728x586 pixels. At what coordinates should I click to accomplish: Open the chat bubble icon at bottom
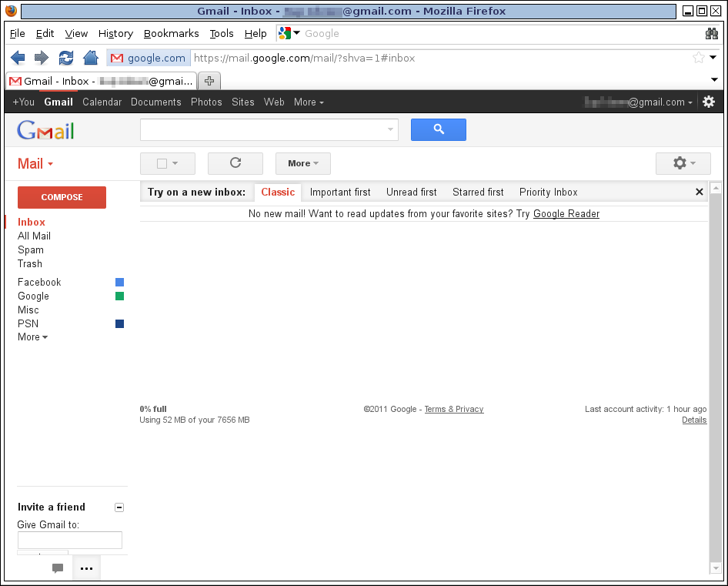point(58,568)
